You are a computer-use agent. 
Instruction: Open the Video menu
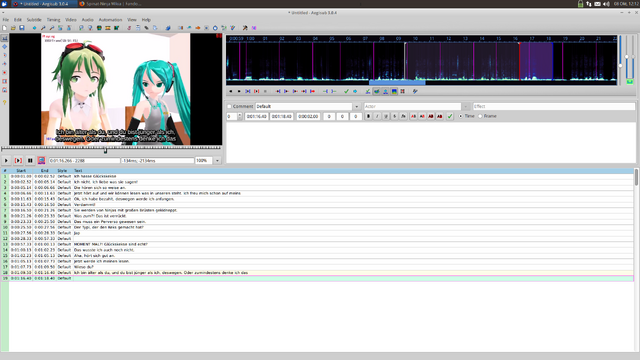click(71, 20)
